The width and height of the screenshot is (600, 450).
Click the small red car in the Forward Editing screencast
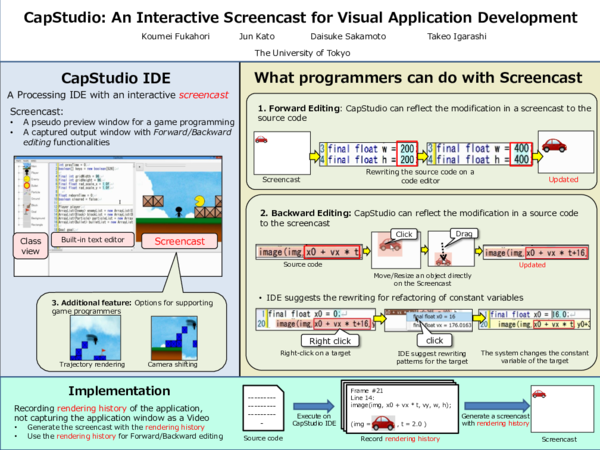[261, 139]
